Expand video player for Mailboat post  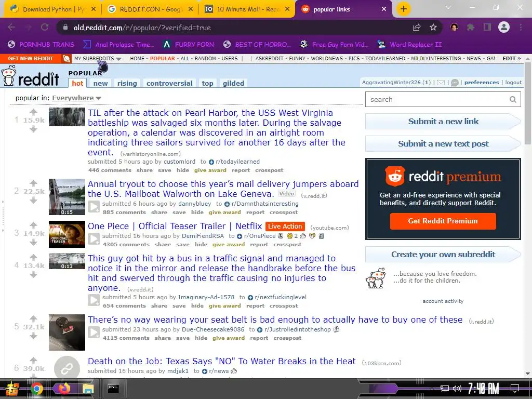(x=94, y=207)
